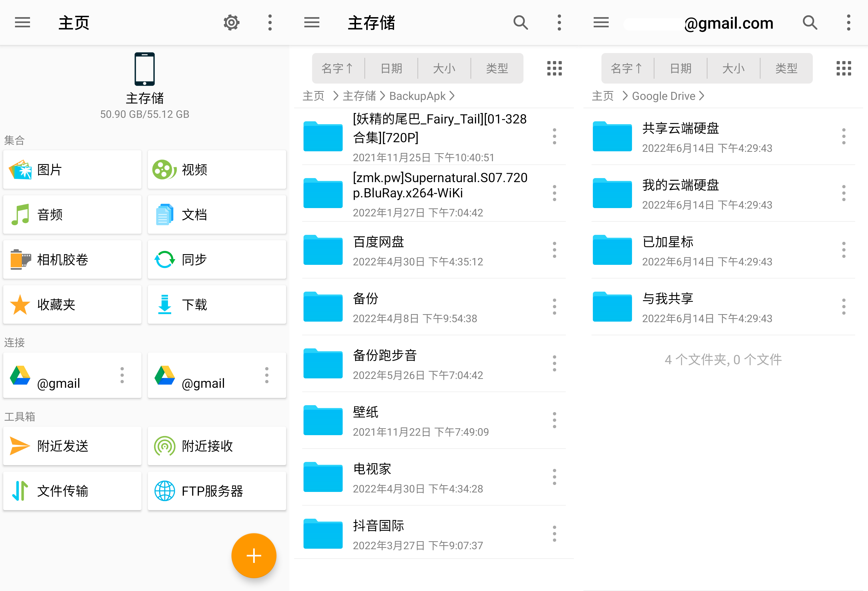Go to BackupApk in breadcrumb path

click(x=417, y=96)
